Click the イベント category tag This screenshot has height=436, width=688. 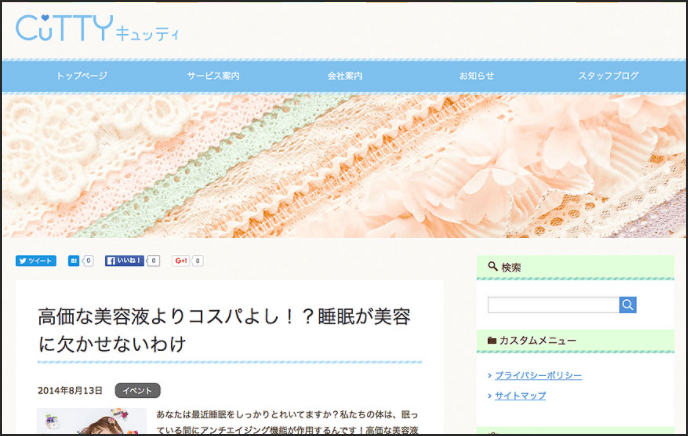click(137, 390)
